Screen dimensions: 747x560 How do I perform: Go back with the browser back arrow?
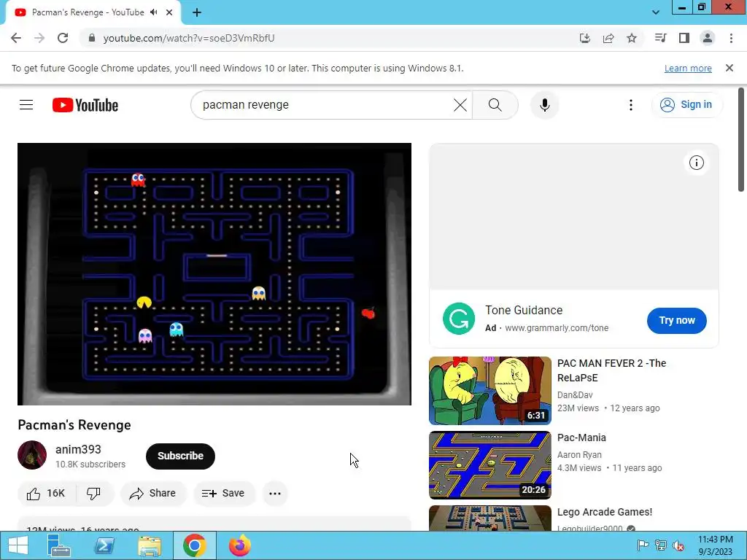click(x=16, y=38)
